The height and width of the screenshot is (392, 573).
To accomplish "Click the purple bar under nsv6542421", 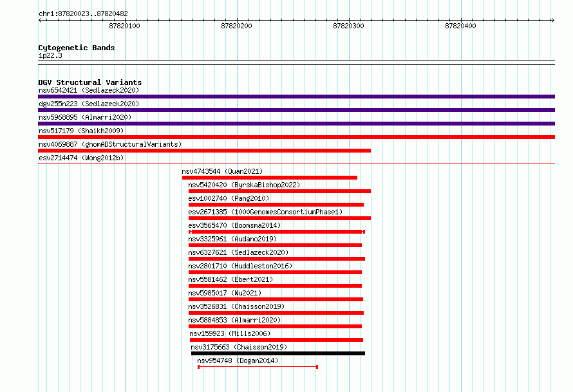I will coord(296,97).
